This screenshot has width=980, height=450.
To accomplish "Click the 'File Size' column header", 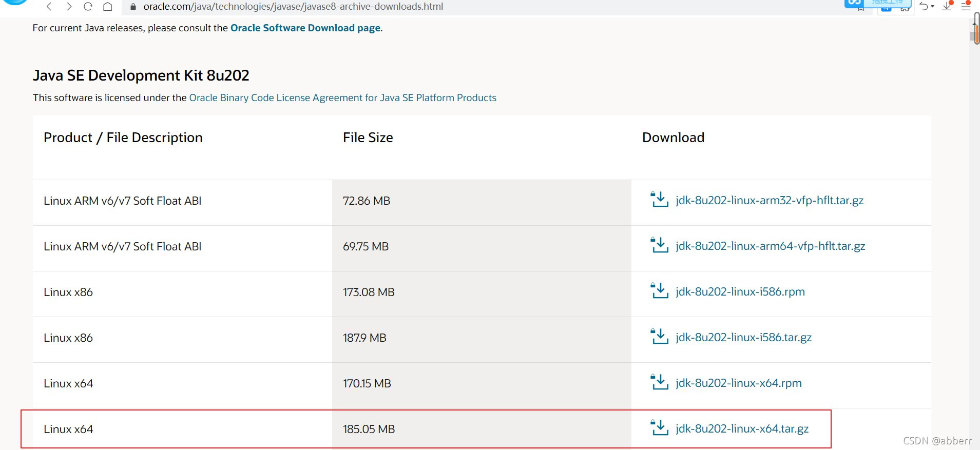I will point(368,138).
